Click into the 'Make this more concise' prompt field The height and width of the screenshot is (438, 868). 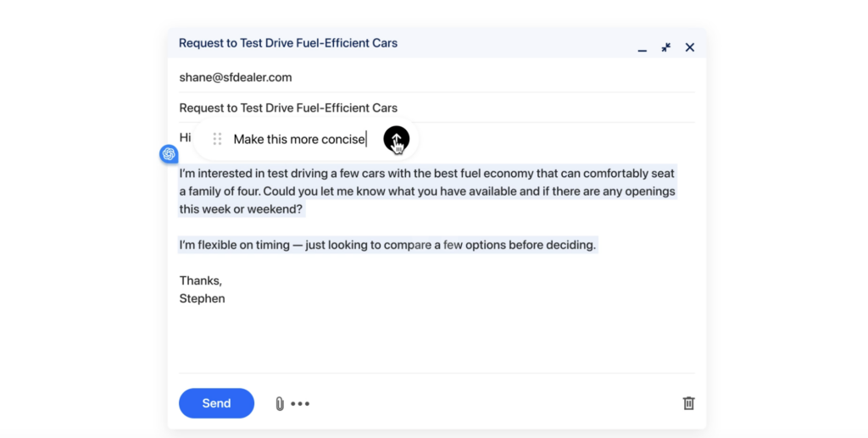[x=298, y=139]
